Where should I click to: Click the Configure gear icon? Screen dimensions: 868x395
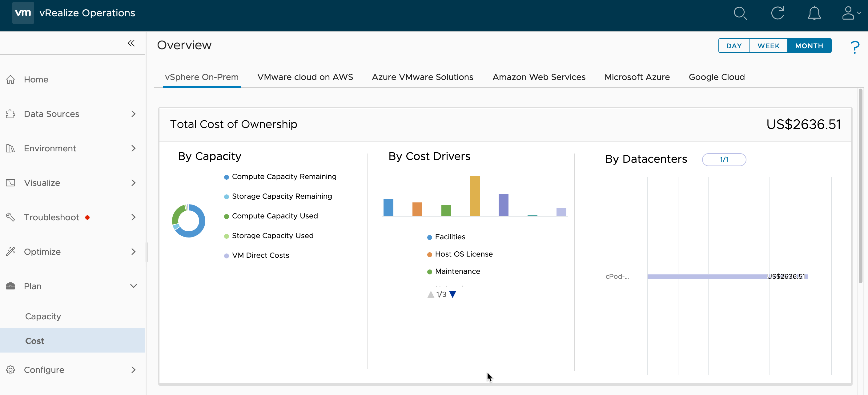click(x=10, y=370)
